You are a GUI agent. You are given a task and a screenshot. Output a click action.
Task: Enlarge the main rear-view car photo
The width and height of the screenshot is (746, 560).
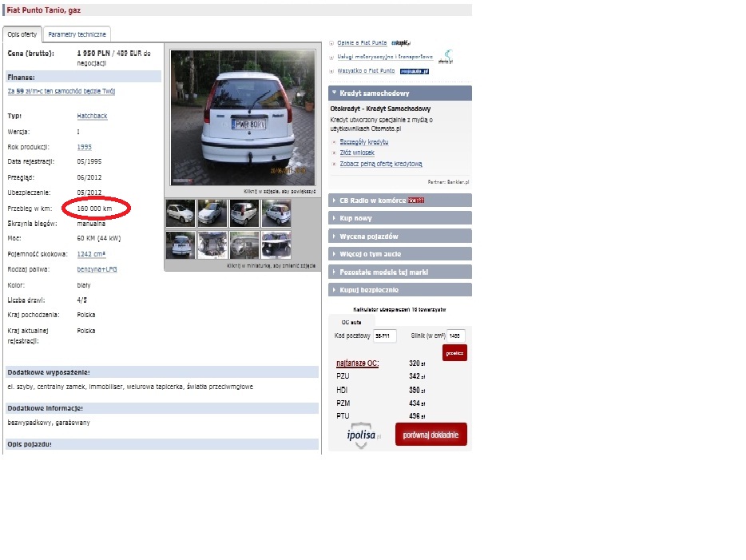click(x=243, y=117)
